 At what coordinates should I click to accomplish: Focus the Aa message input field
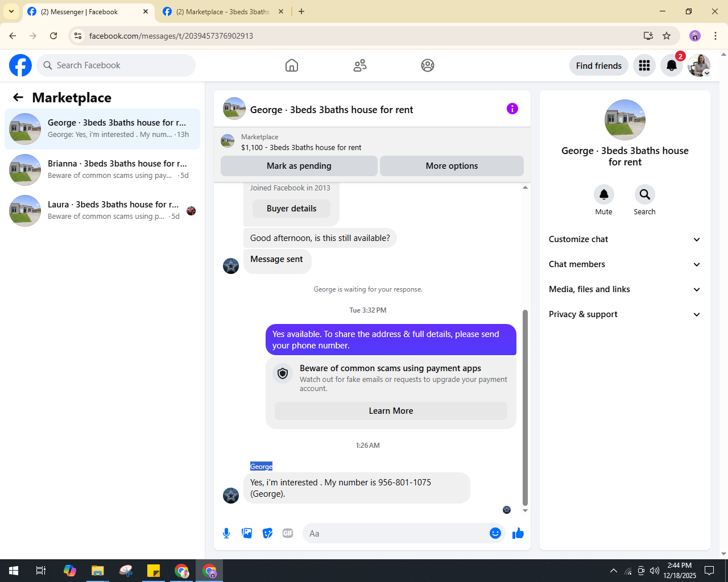pos(397,533)
